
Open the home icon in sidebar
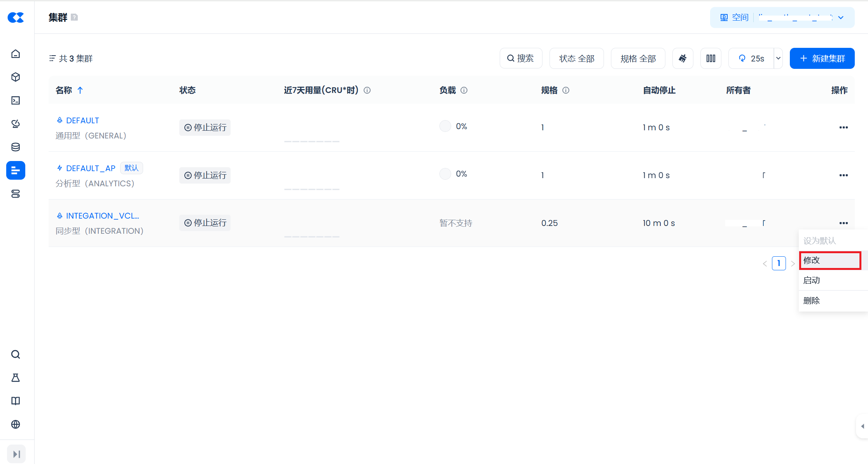point(16,54)
